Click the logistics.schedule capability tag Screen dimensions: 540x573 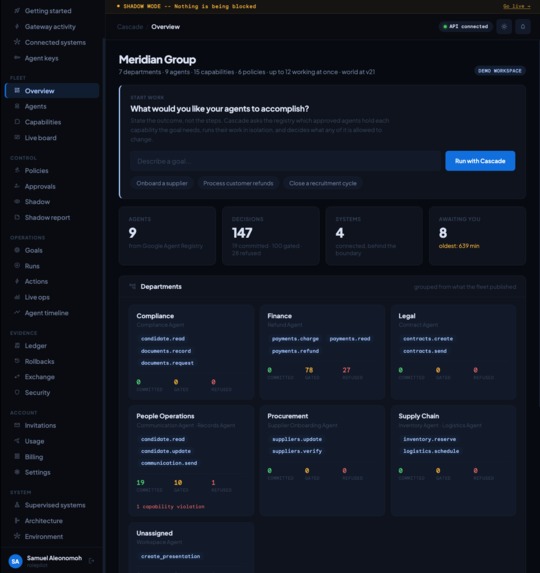pos(431,451)
